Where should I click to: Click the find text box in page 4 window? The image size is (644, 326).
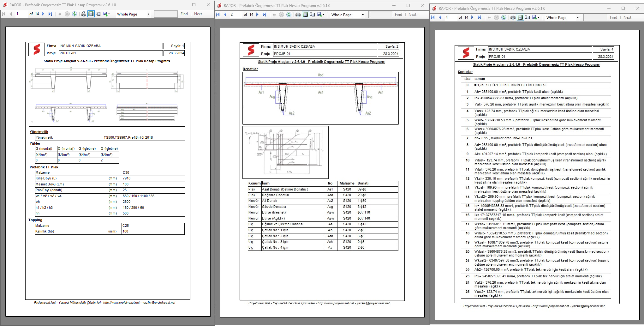(x=595, y=17)
